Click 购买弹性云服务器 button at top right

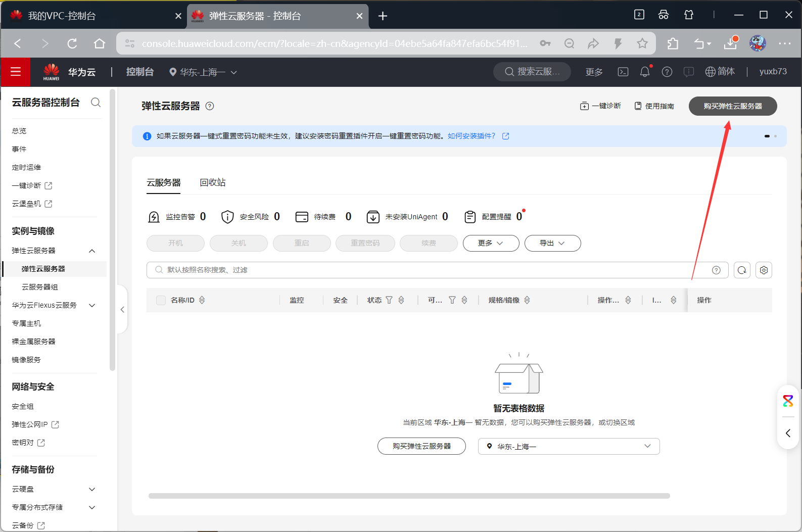coord(732,106)
